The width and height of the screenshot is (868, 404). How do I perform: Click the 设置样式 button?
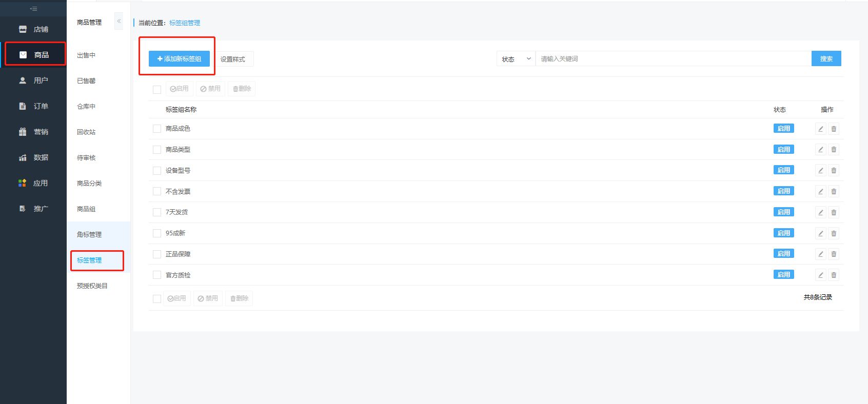233,59
